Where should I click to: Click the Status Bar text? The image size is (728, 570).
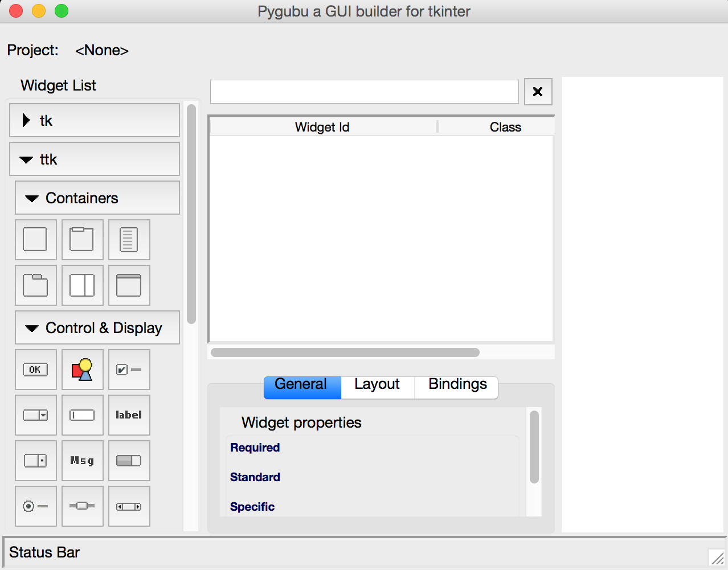(x=44, y=552)
